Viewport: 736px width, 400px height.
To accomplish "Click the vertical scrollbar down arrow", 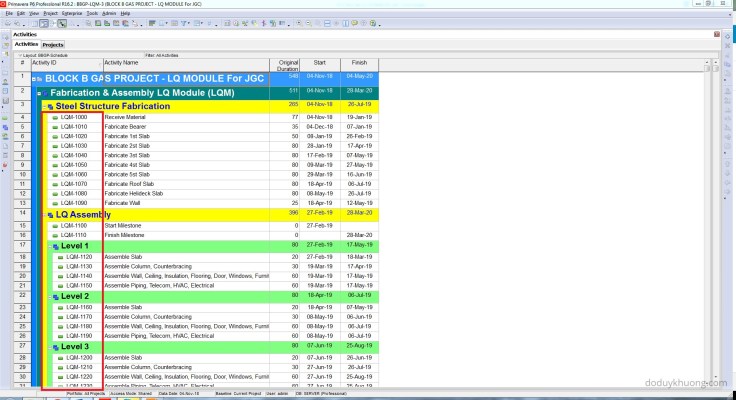I will (x=715, y=377).
